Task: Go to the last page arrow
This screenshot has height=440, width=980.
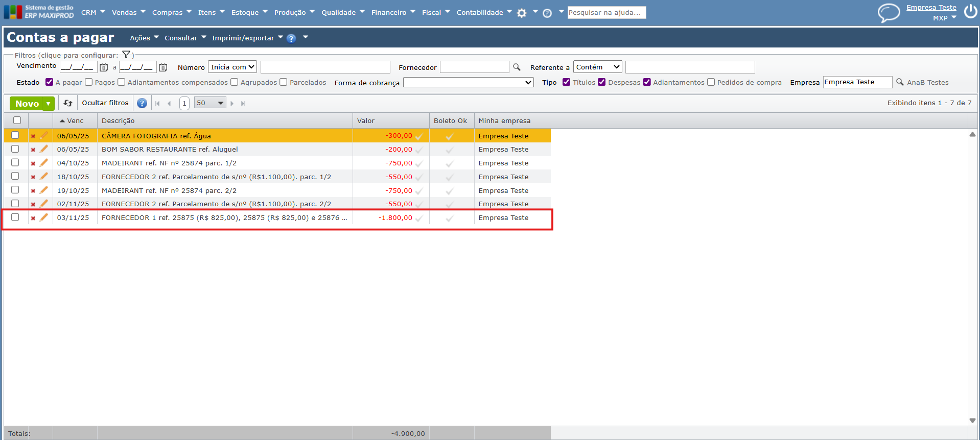Action: point(243,104)
